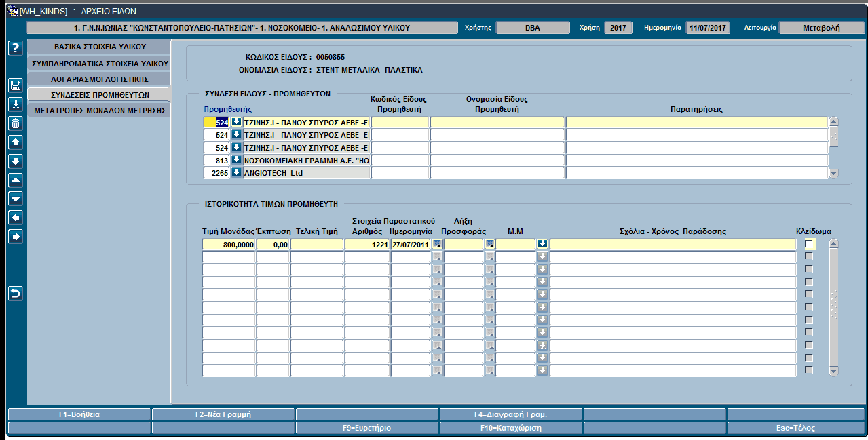Click the F9=Ευρετήριο button
868x440 pixels.
click(367, 428)
